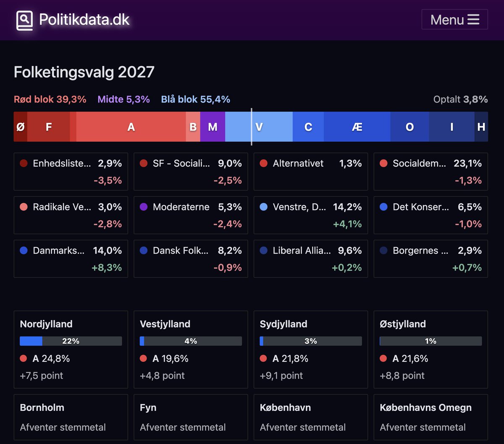The width and height of the screenshot is (504, 444).
Task: Open the Østjylland region card
Action: [x=431, y=350]
